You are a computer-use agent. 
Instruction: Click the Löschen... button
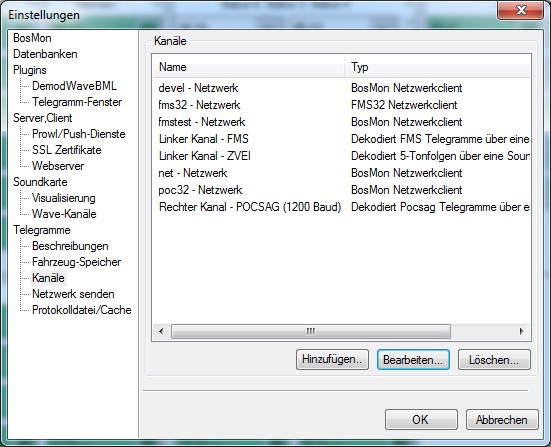[x=494, y=359]
